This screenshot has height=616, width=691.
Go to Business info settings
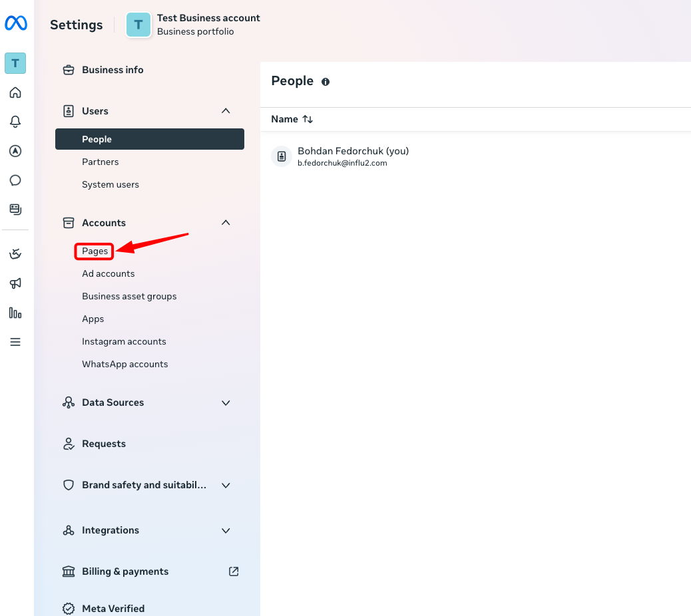click(112, 70)
